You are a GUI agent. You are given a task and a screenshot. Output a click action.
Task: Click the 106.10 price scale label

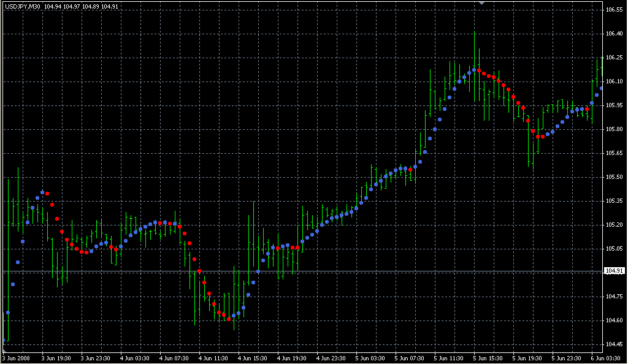pos(614,82)
